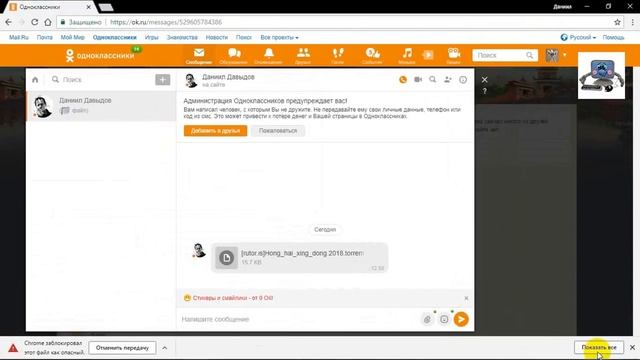Open the Music note icon
640x360 pixels.
click(407, 56)
